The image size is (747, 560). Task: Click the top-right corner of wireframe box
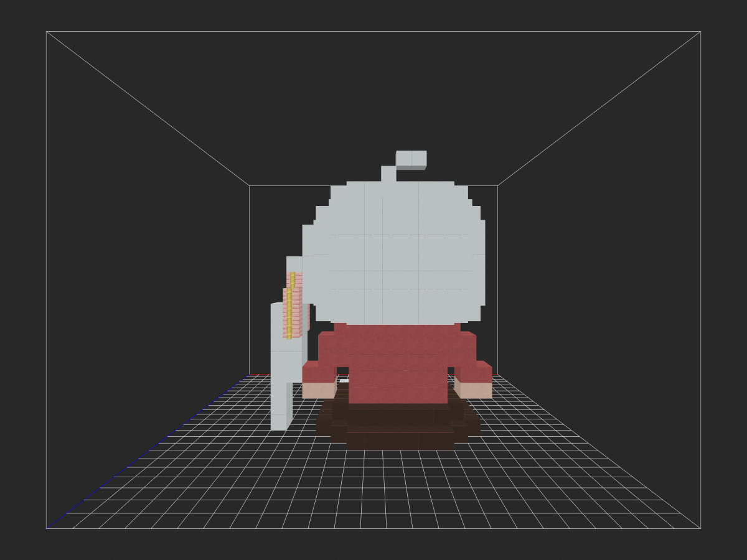tap(700, 32)
